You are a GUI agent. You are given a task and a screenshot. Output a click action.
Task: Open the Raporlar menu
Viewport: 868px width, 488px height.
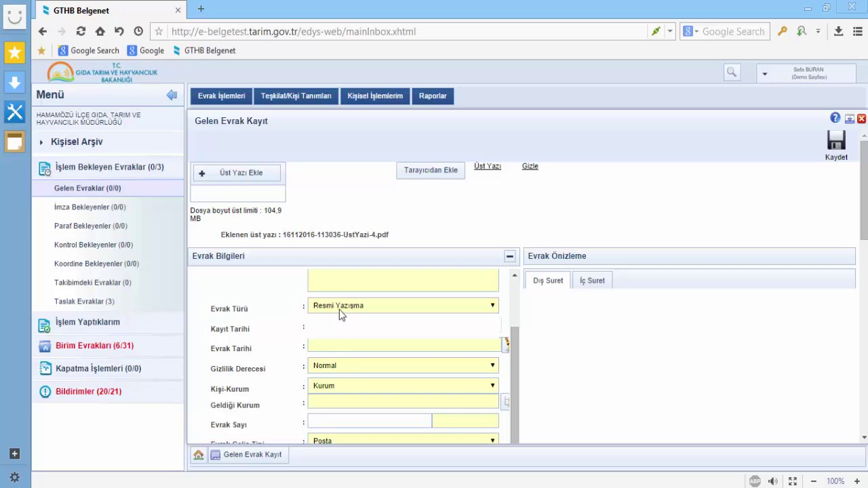click(x=433, y=96)
